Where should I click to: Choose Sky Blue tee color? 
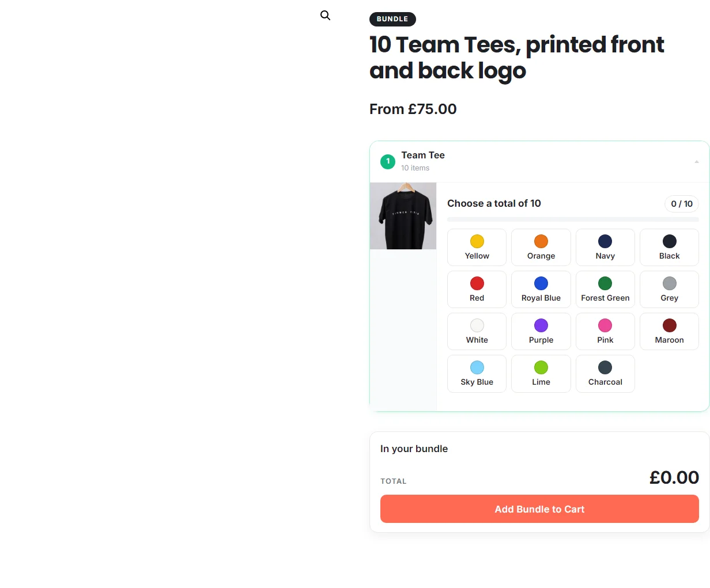pos(477,374)
